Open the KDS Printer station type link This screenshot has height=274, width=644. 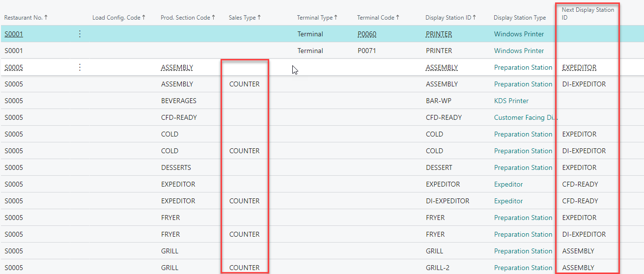click(511, 101)
